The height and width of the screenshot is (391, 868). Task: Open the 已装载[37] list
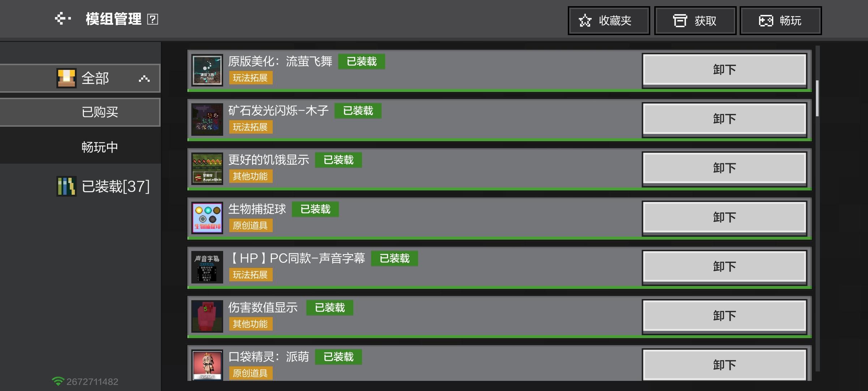[115, 186]
